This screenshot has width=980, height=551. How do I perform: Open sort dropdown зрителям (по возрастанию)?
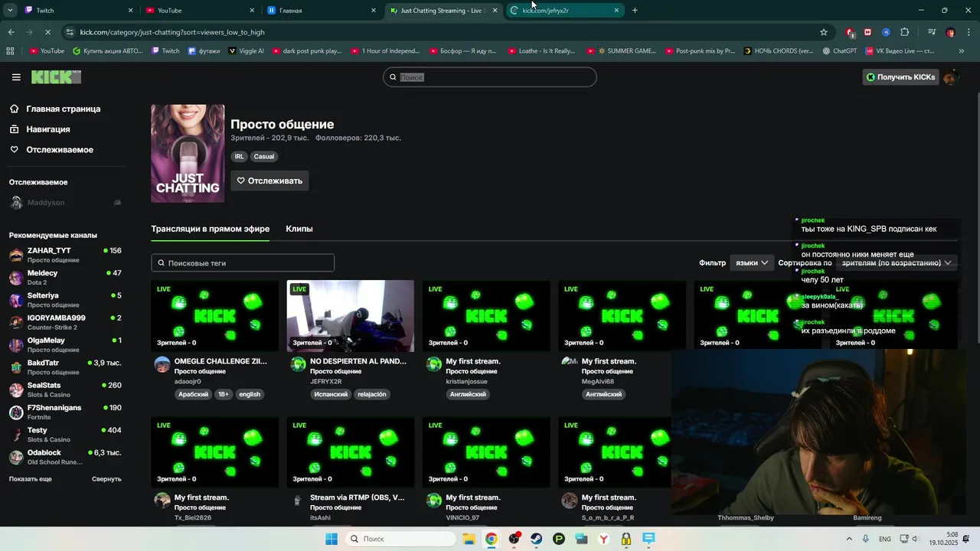pos(896,262)
